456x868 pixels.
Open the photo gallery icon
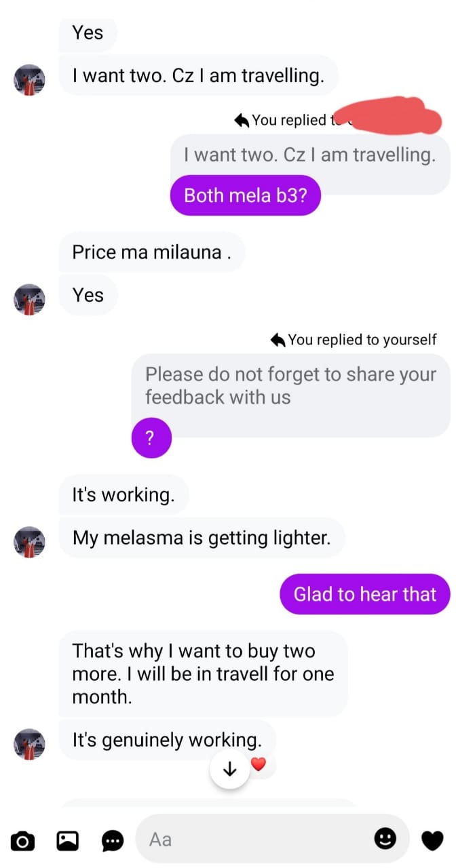[67, 841]
